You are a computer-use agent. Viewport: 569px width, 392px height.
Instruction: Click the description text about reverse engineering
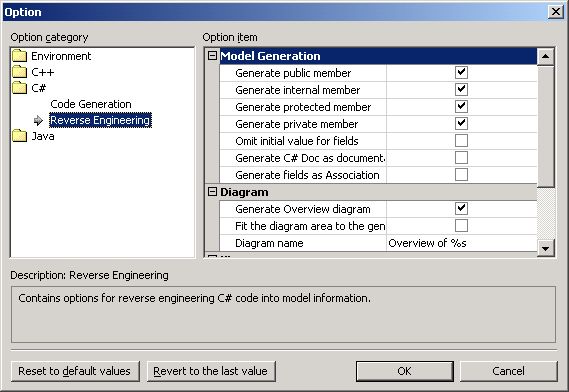[x=195, y=298]
